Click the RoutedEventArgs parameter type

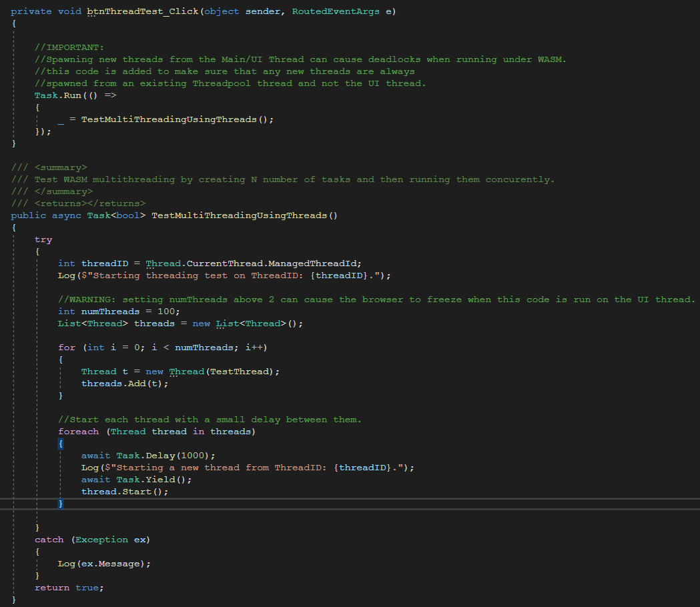335,11
